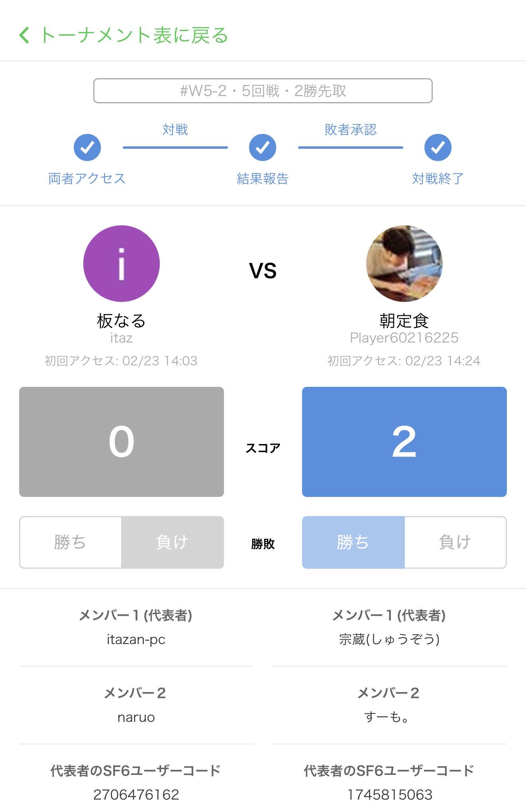Click the 敗者承認 progress step label
This screenshot has width=526, height=812.
tap(350, 130)
